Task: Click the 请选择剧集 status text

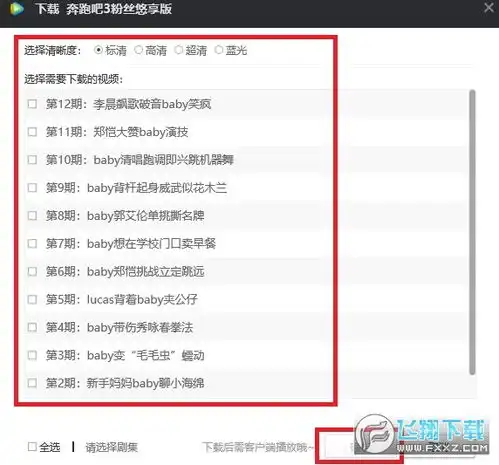Action: tap(112, 447)
